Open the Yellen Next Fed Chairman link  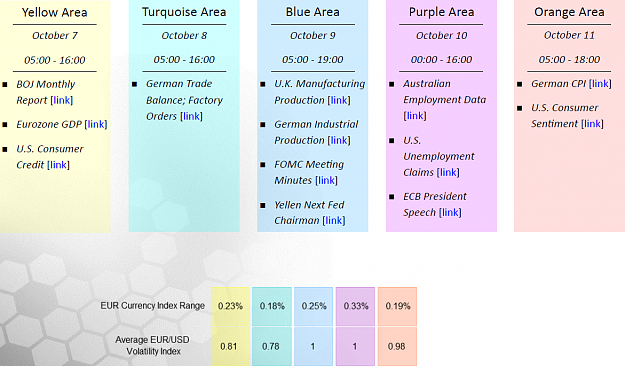point(334,220)
